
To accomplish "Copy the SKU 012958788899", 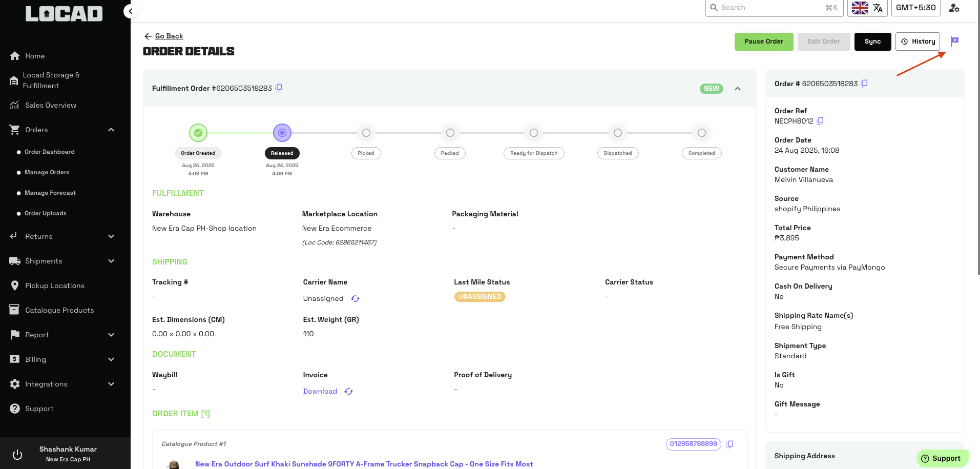I will click(x=730, y=444).
